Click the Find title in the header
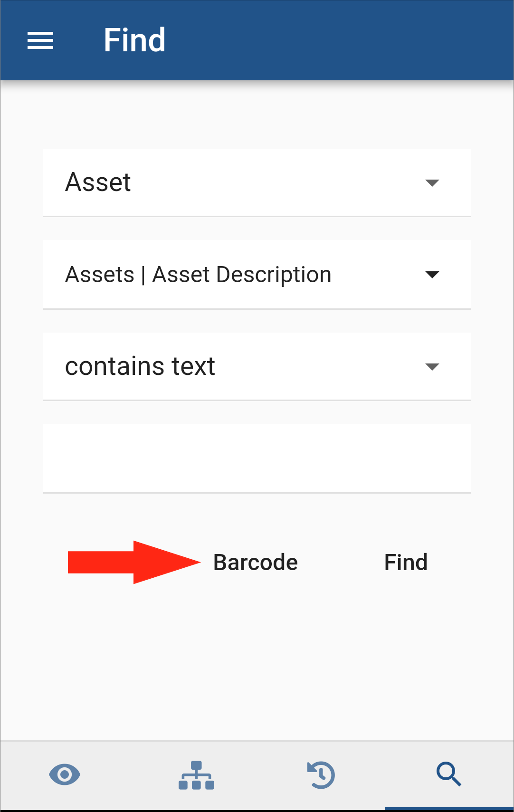 point(134,40)
